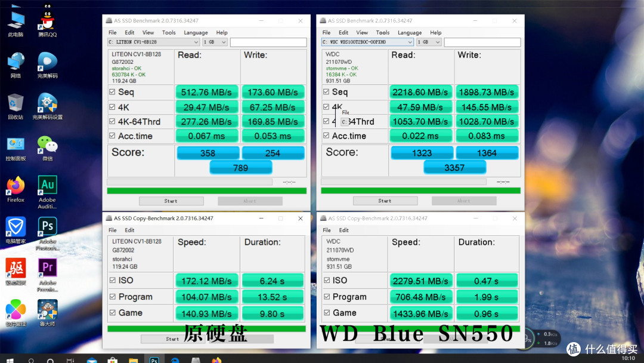Open the 微信 WeChat desktop icon
The image size is (644, 363).
point(47,148)
